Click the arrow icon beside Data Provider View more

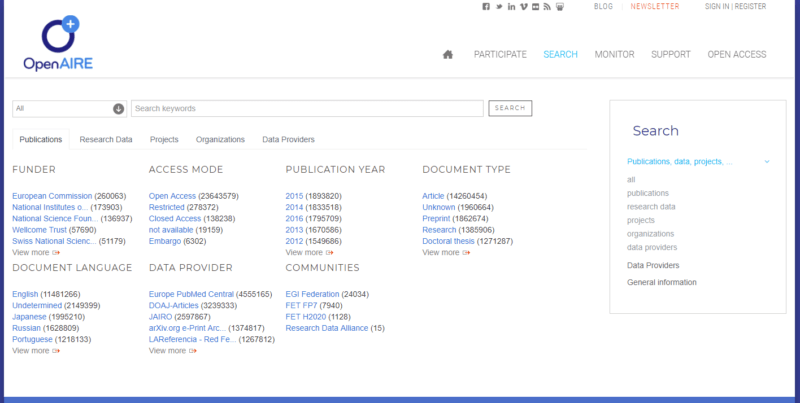click(193, 351)
